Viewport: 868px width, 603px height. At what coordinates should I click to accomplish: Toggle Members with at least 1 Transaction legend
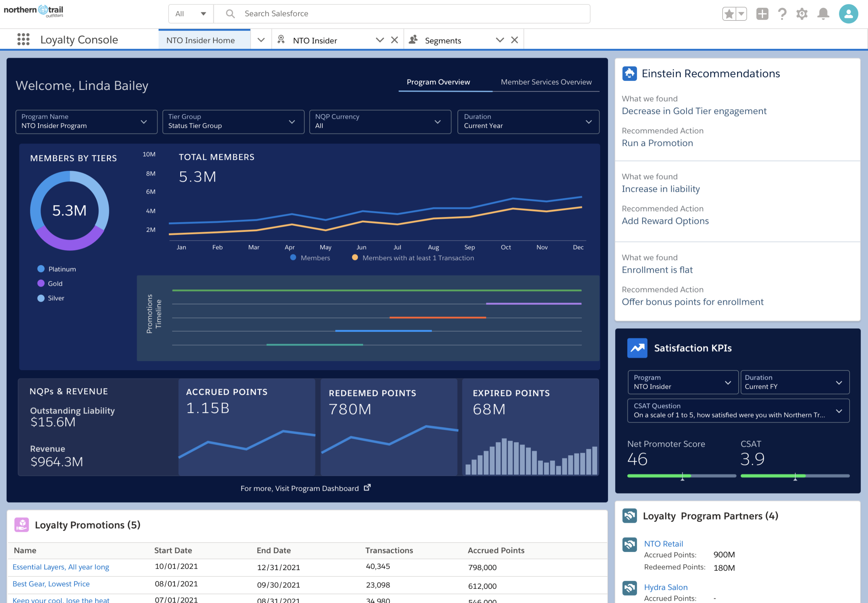click(x=413, y=258)
